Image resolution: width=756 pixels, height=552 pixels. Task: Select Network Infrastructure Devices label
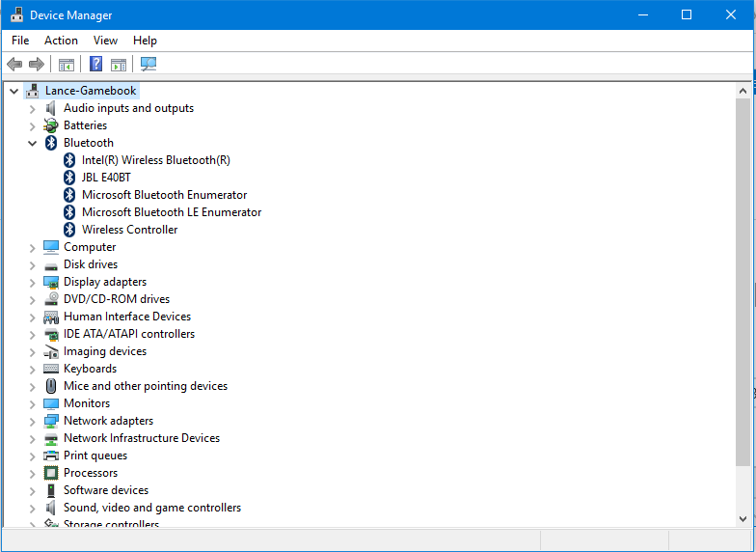[142, 438]
